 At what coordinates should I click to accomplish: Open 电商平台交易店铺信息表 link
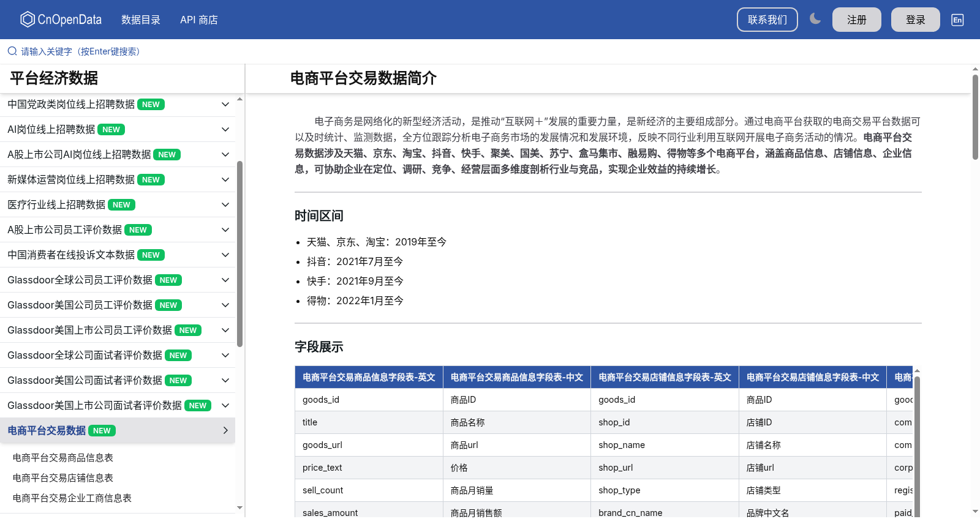[63, 478]
